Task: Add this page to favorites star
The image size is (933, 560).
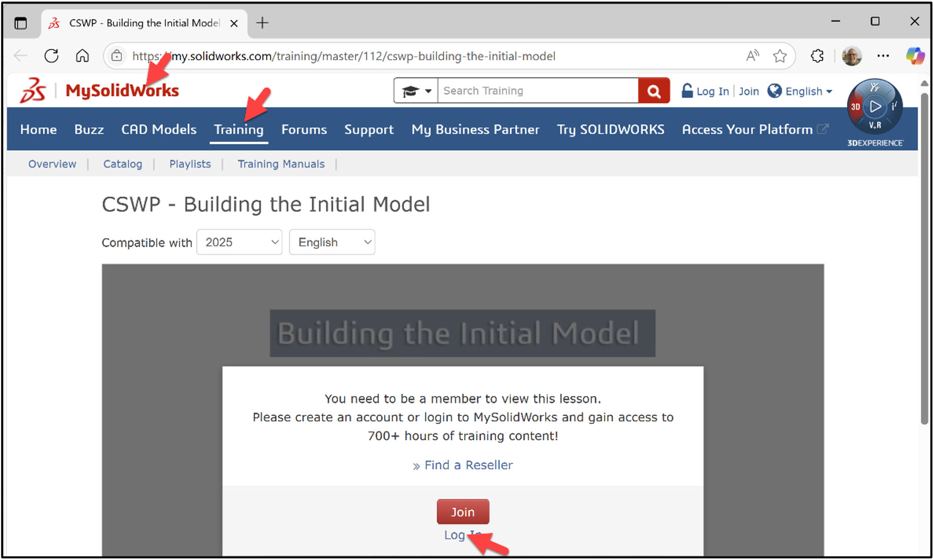Action: 780,56
